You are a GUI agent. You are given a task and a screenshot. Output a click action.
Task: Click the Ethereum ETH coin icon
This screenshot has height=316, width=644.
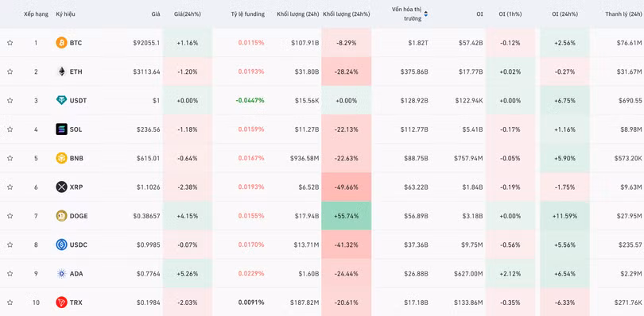[x=61, y=71]
